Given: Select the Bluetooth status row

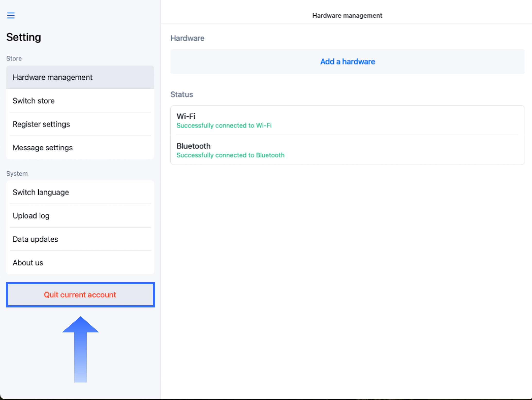Looking at the screenshot, I should click(x=347, y=150).
